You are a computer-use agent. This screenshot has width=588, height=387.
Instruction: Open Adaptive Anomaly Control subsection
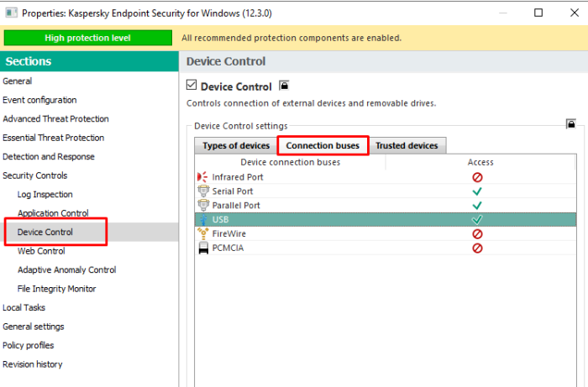[66, 269]
